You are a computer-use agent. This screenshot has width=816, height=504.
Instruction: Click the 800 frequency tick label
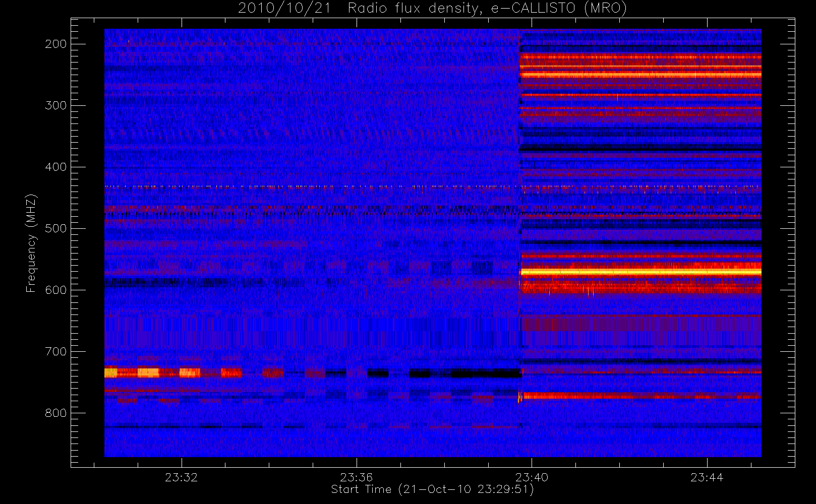click(56, 413)
